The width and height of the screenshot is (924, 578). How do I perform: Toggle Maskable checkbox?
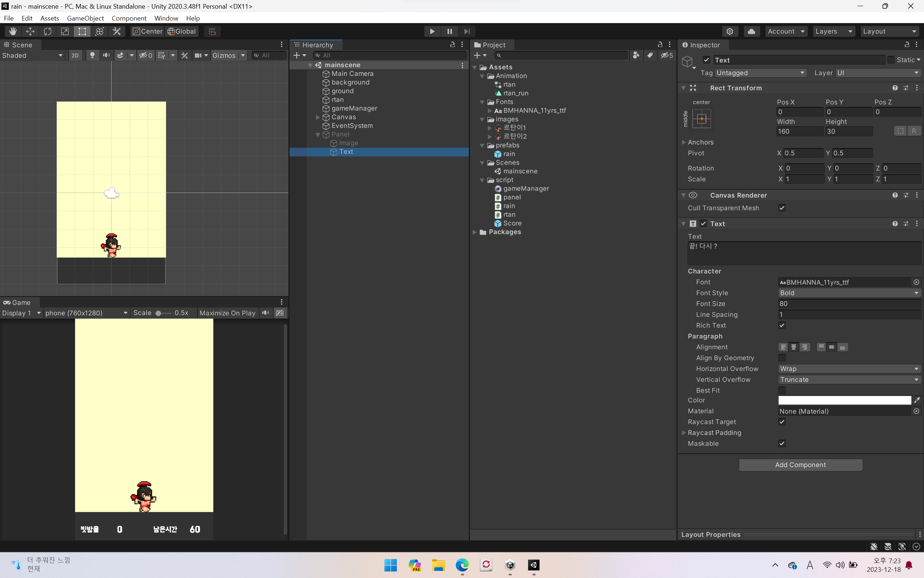point(782,444)
